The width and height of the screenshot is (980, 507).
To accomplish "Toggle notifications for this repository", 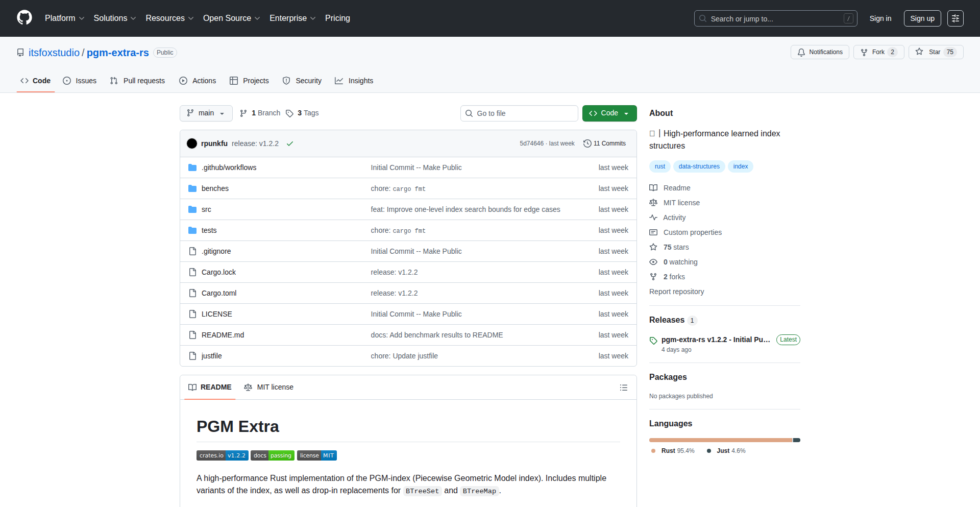I will click(x=819, y=52).
